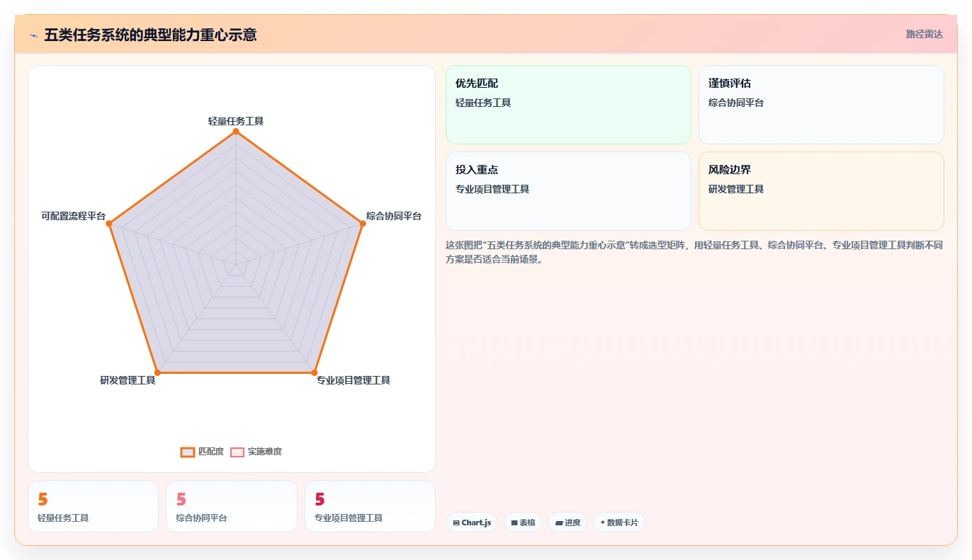972x560 pixels.
Task: Click the pink 实施难度 legend swatch
Action: 237,452
